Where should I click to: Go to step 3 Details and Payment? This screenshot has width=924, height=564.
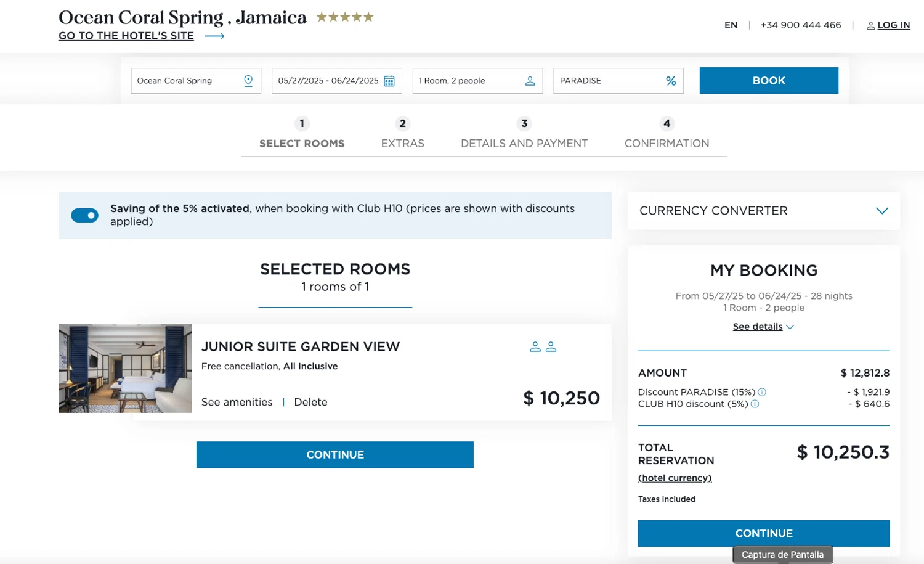click(524, 134)
